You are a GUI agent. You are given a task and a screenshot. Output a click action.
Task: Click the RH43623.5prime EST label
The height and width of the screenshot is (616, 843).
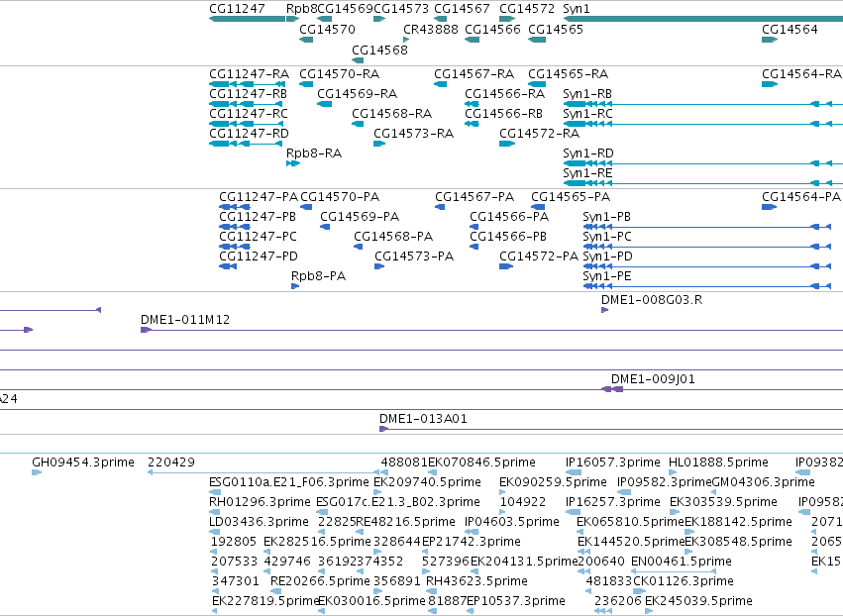(476, 581)
